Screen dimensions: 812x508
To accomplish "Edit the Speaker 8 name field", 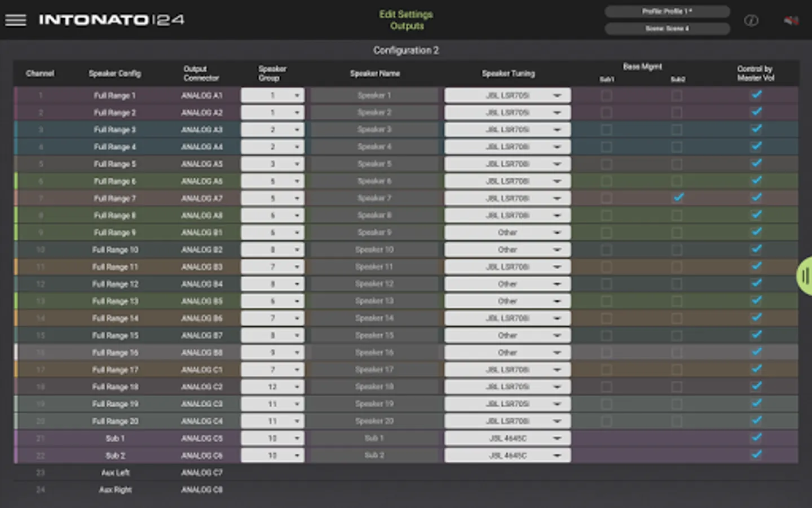I will click(374, 216).
